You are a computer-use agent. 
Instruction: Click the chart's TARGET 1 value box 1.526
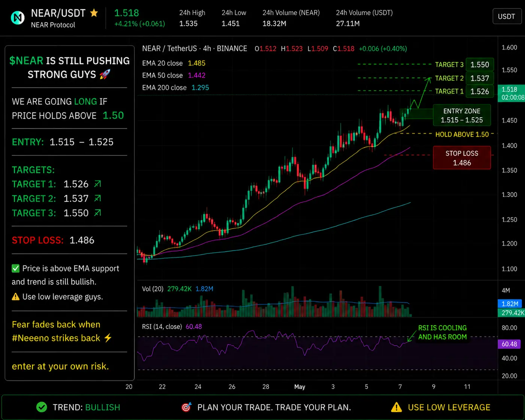tap(480, 91)
